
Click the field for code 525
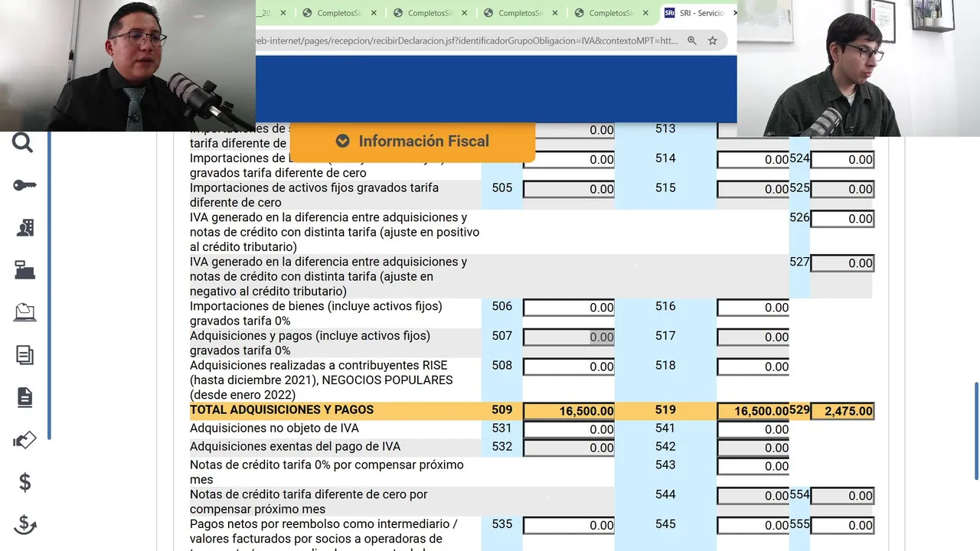(842, 189)
